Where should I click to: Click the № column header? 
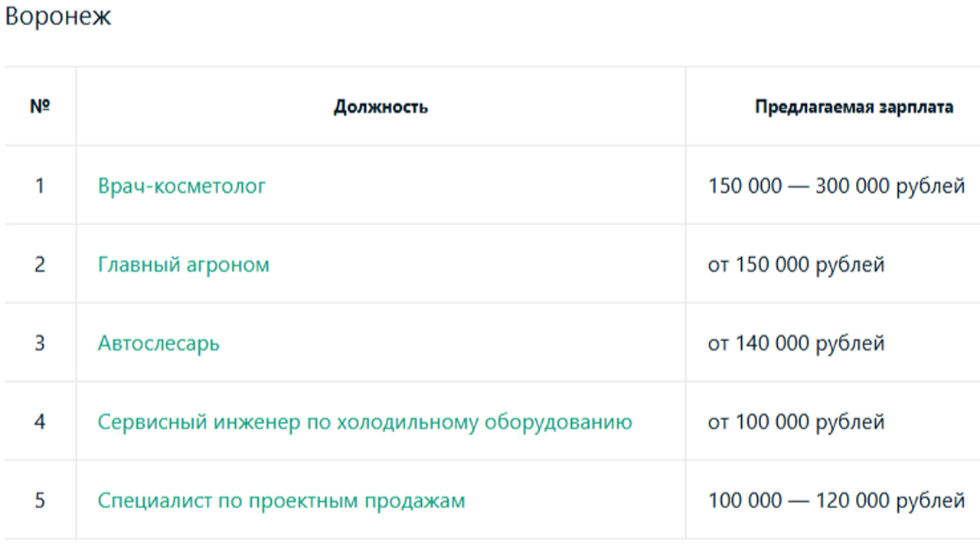pyautogui.click(x=40, y=106)
